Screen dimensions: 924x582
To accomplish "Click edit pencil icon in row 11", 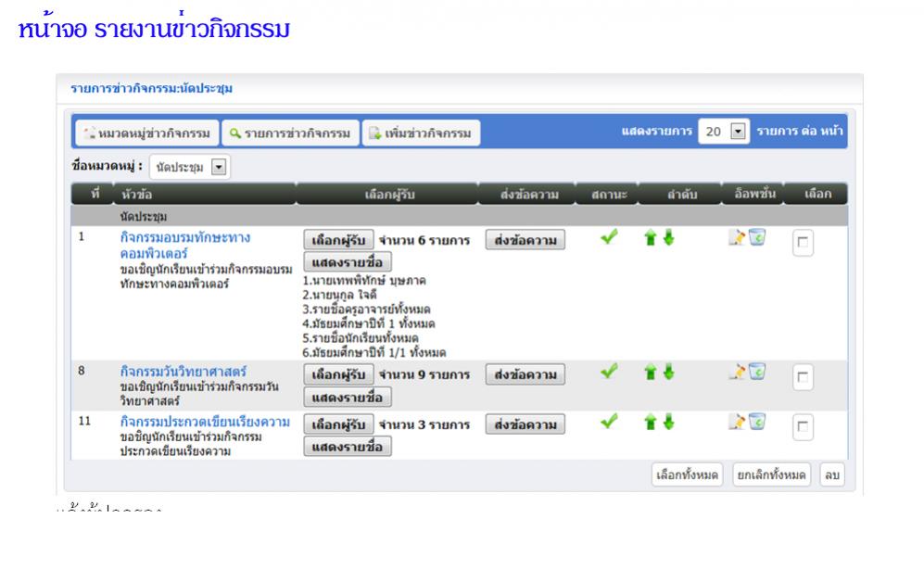I will point(737,422).
